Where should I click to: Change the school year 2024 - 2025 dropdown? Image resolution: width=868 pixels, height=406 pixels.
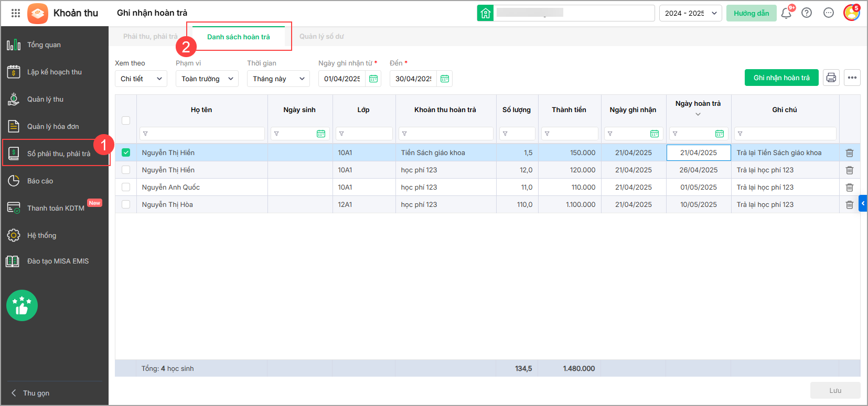click(690, 13)
